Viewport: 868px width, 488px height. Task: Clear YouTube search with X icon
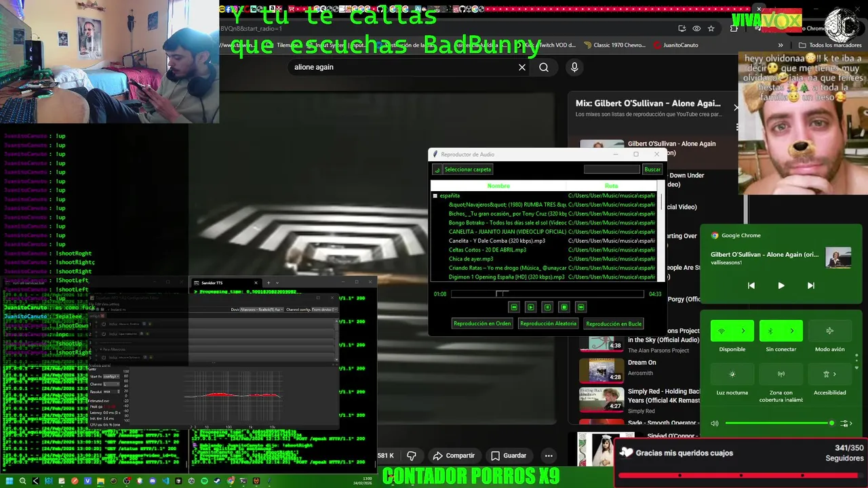[x=522, y=67]
